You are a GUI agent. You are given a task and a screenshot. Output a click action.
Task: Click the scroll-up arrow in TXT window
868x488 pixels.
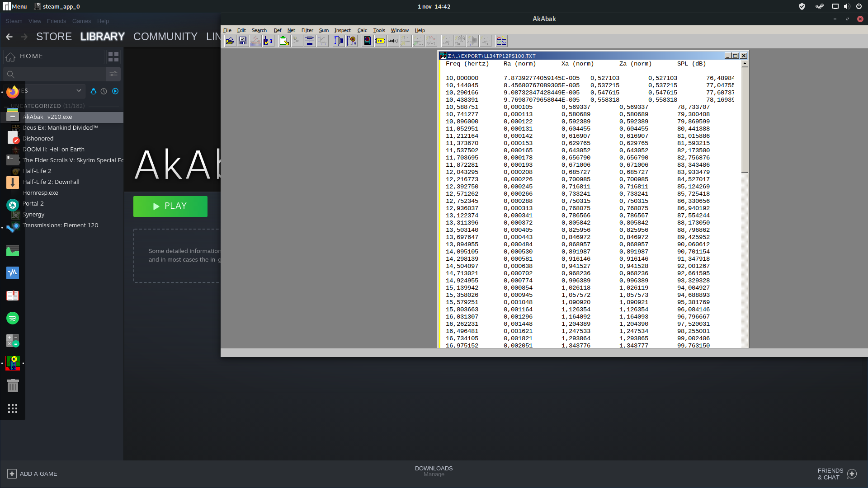point(745,64)
